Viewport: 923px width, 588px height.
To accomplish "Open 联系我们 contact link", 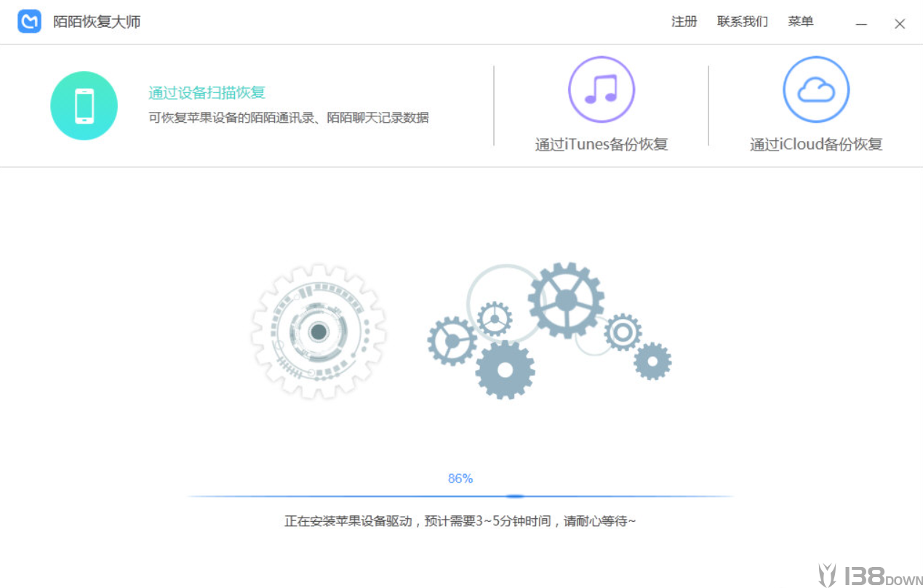I will 743,22.
